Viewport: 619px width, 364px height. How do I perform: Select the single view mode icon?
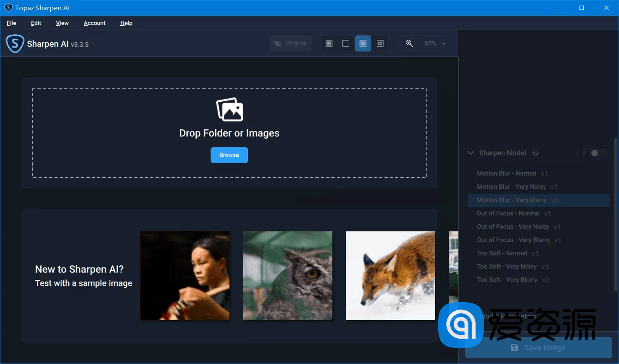[x=329, y=43]
